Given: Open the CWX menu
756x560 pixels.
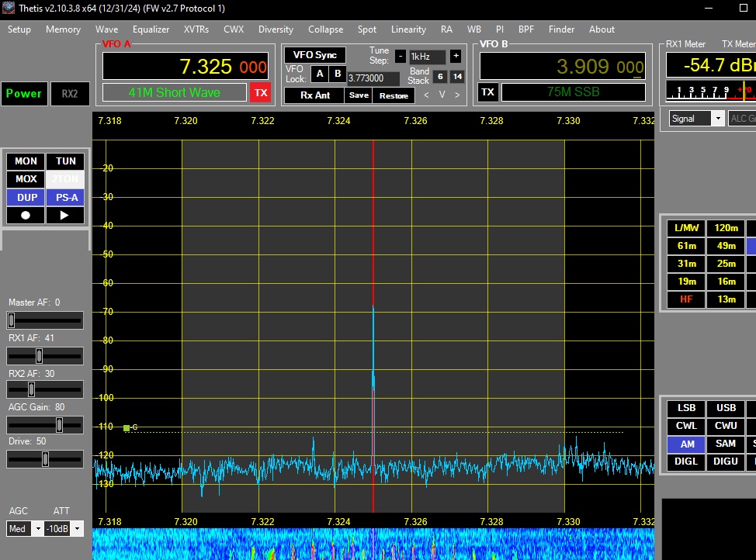Looking at the screenshot, I should [234, 29].
